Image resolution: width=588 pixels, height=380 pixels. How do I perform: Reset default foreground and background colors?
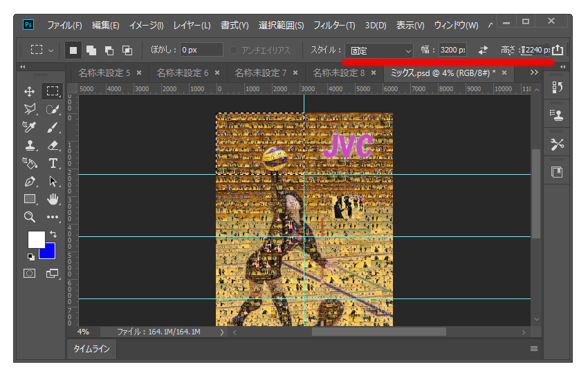tap(30, 256)
